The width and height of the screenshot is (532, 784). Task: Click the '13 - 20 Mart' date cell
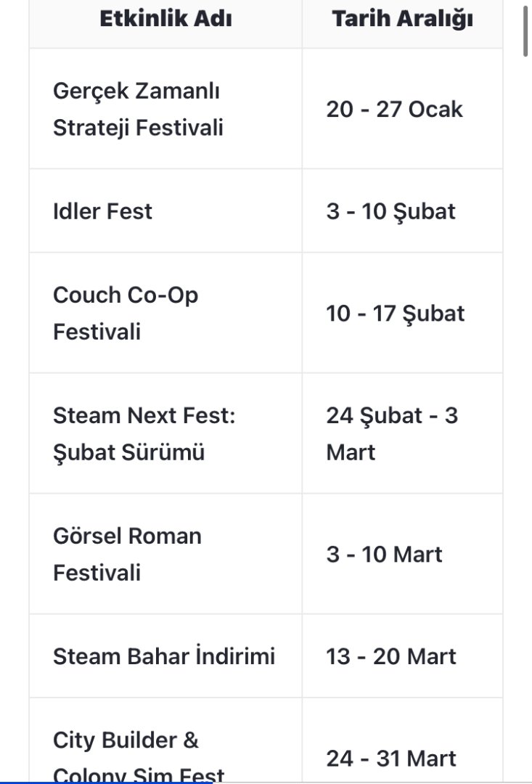coord(391,657)
